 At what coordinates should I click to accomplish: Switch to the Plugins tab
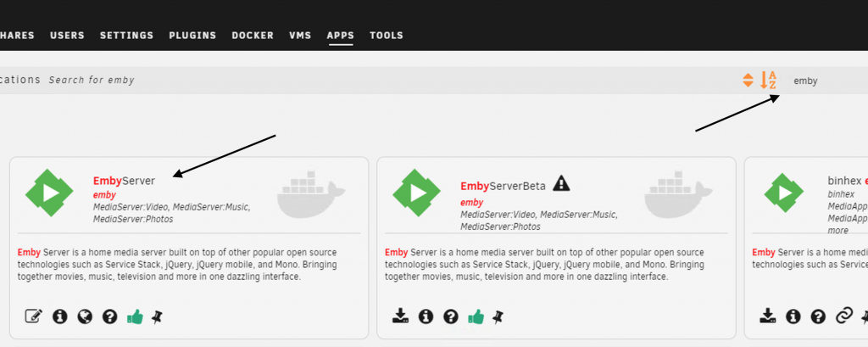pyautogui.click(x=192, y=36)
